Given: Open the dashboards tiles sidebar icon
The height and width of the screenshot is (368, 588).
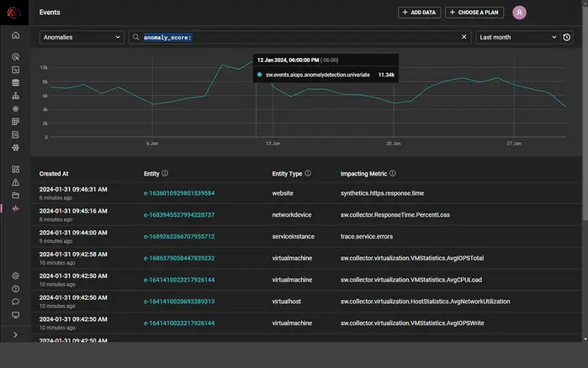Looking at the screenshot, I should point(15,169).
